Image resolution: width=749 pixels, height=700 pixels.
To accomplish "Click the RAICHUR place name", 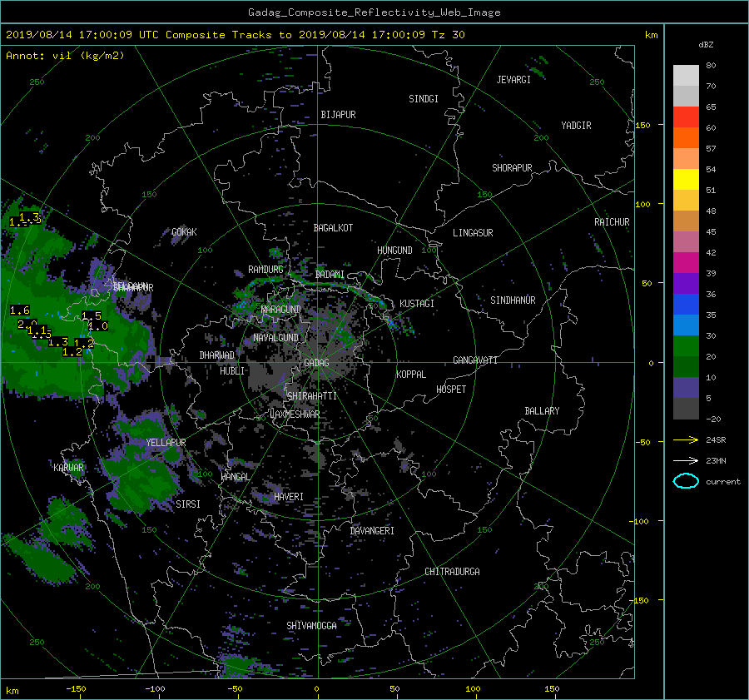I will click(612, 222).
